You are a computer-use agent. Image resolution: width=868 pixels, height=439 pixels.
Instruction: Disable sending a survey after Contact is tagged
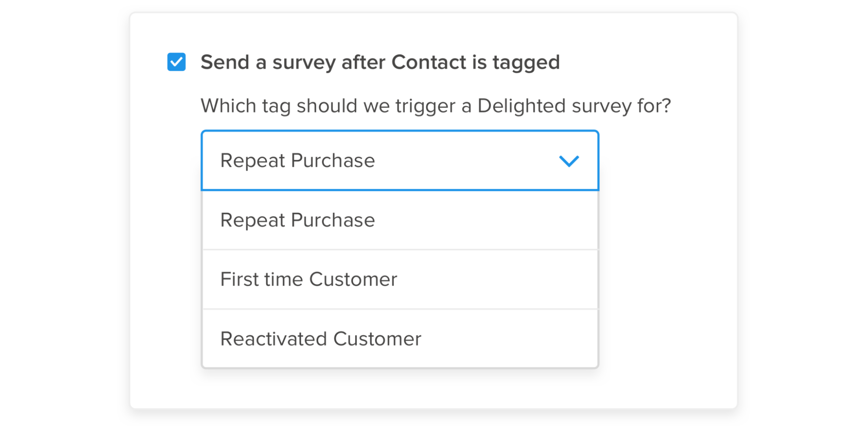pyautogui.click(x=176, y=62)
